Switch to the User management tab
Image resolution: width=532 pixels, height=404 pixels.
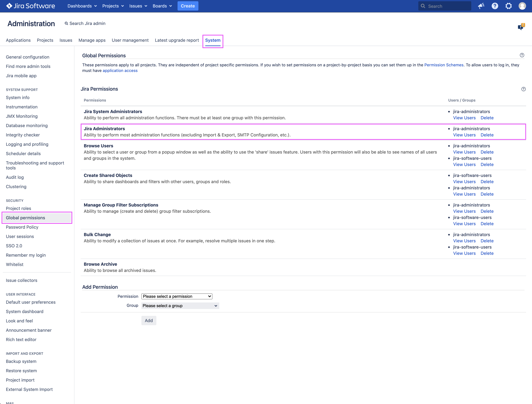pyautogui.click(x=130, y=40)
